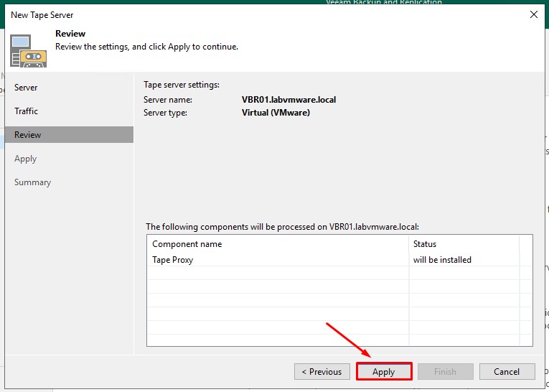Click the 'will be installed' status cell
Viewport: 549px width, 392px height.
tap(442, 260)
